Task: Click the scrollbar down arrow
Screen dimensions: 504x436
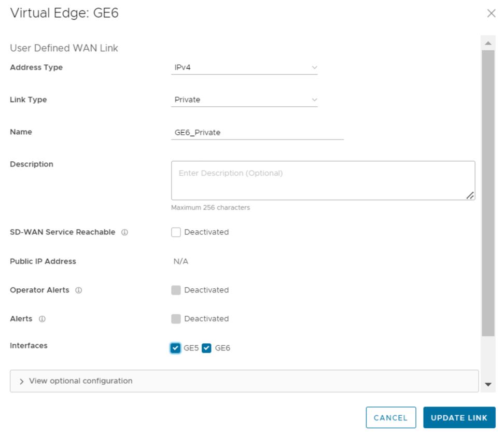Action: pyautogui.click(x=487, y=384)
